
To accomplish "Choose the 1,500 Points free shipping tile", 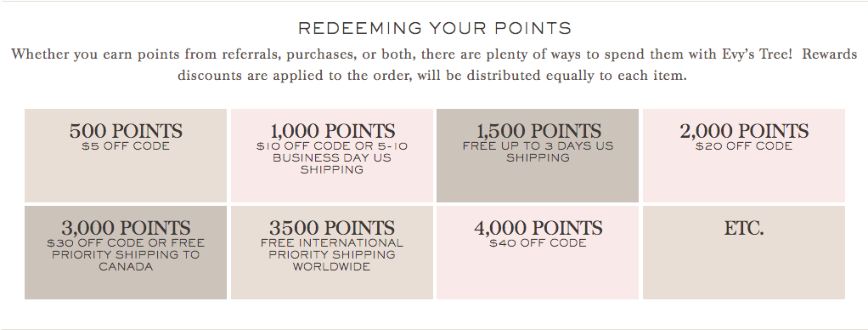I will pos(538,156).
